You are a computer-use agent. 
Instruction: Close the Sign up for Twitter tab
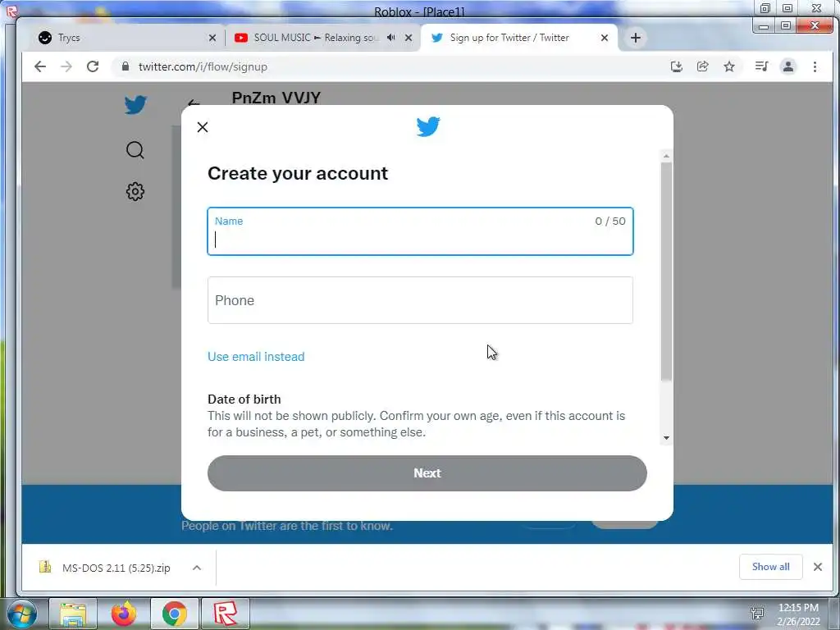tap(605, 38)
